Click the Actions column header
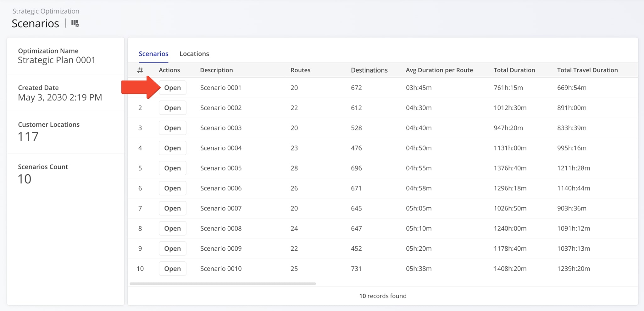 pyautogui.click(x=169, y=70)
